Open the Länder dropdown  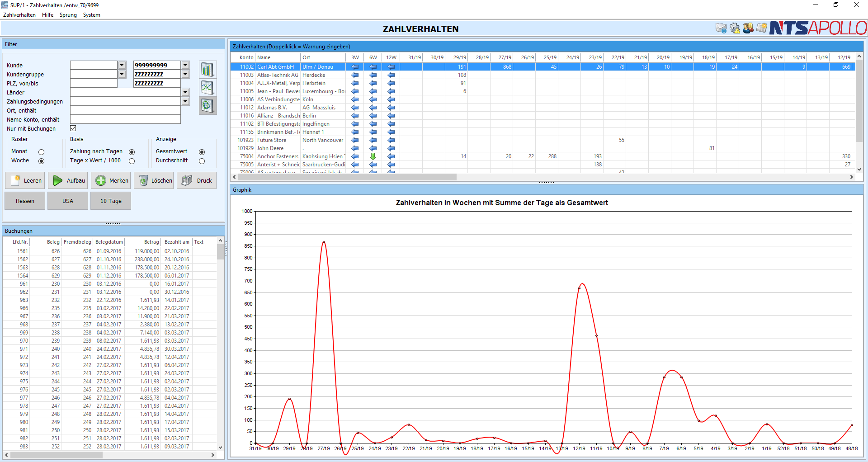(x=185, y=92)
